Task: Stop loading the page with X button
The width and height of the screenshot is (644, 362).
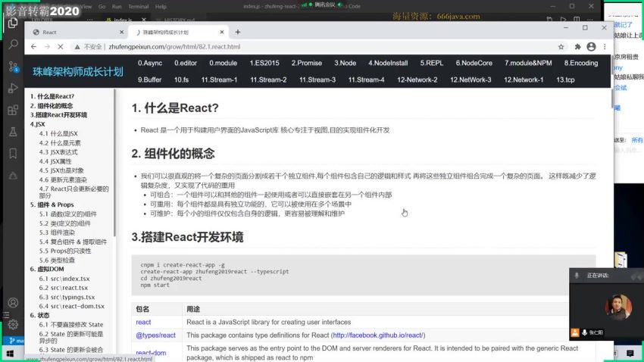Action: tap(61, 47)
